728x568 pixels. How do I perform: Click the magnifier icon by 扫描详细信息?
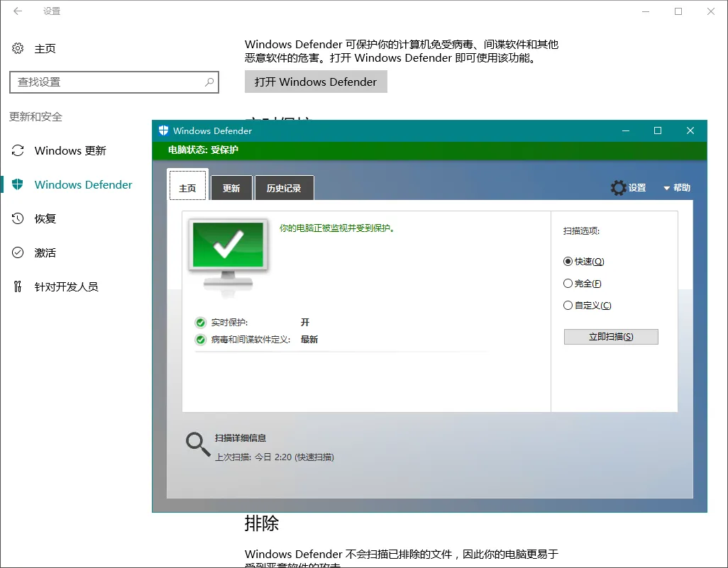coord(198,445)
